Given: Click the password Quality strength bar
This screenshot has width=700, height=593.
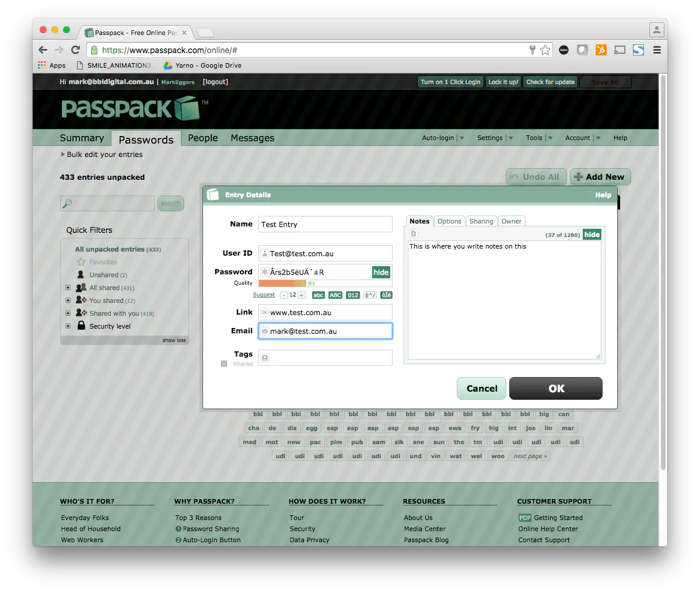Looking at the screenshot, I should tap(325, 283).
